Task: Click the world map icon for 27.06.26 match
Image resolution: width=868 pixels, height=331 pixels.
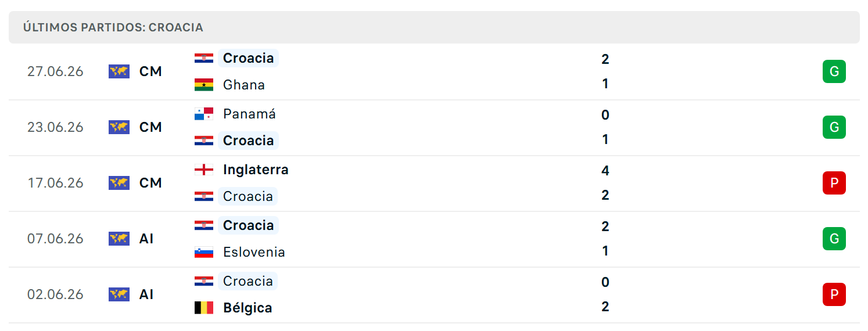Action: pos(119,71)
